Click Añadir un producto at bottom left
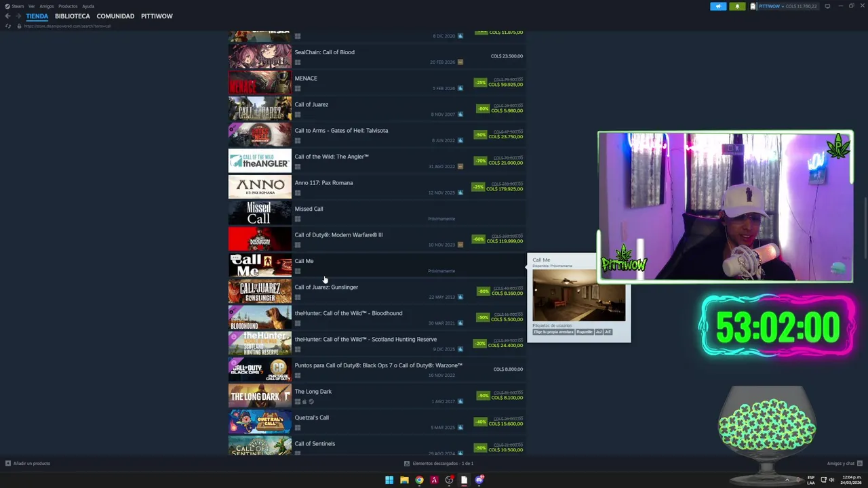The width and height of the screenshot is (868, 488). (x=28, y=464)
